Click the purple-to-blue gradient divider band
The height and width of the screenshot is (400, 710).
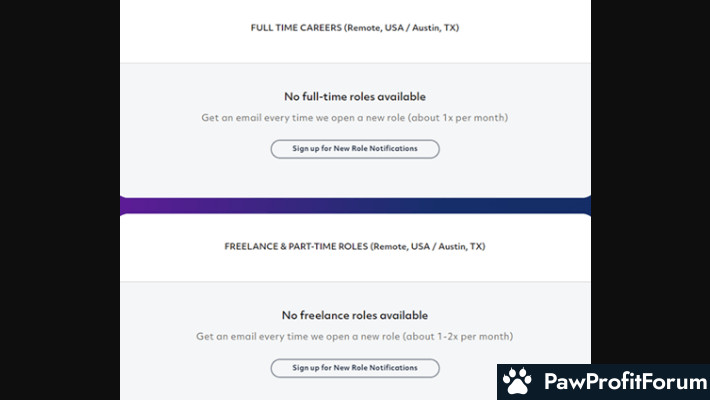point(355,206)
